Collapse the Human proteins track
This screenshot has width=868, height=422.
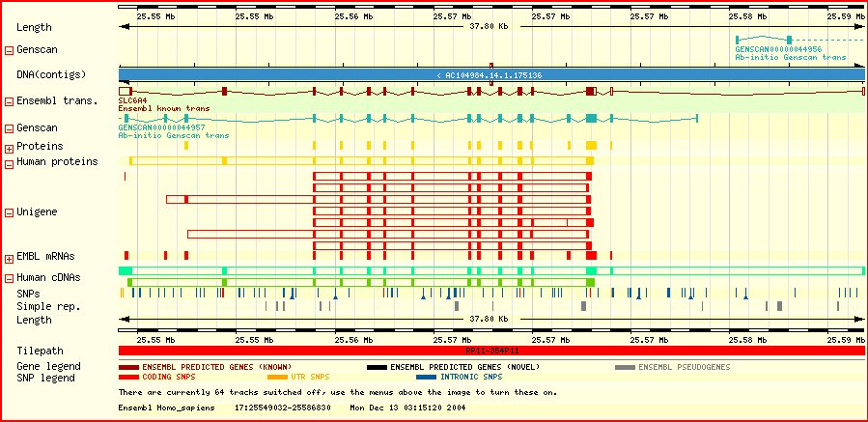[10, 163]
